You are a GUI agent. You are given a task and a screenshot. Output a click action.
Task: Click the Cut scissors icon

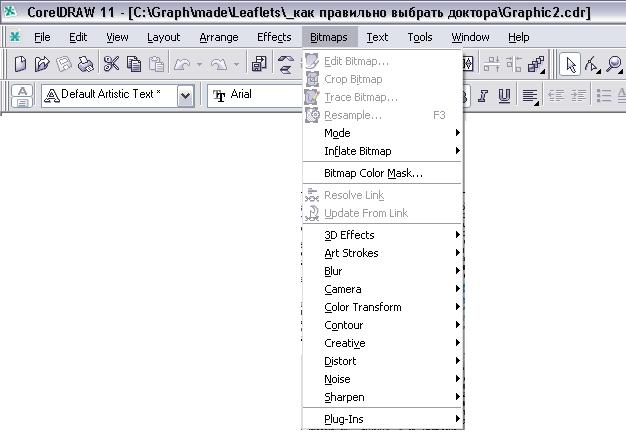click(x=111, y=64)
